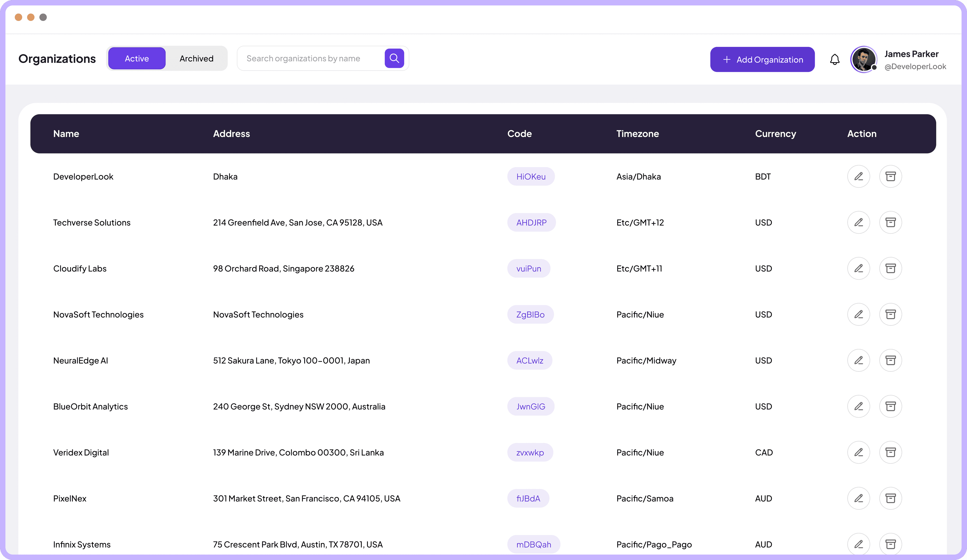967x560 pixels.
Task: Select the HiOKeu code badge
Action: [531, 176]
